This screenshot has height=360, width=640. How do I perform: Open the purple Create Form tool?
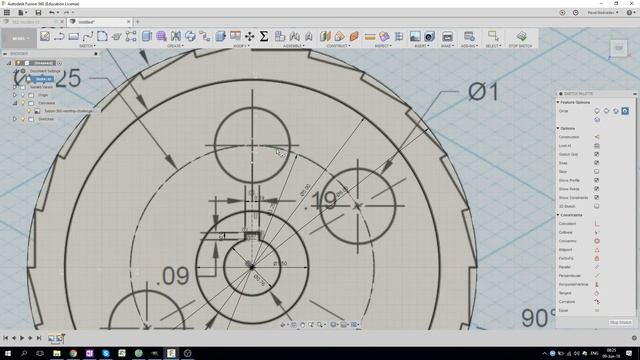(161, 36)
